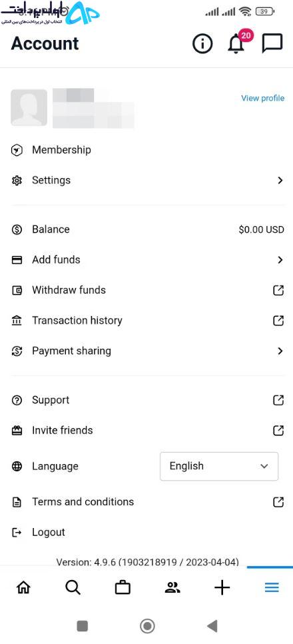Screen dimensions: 293x644
Task: Select the hamburger menu tab
Action: [272, 588]
